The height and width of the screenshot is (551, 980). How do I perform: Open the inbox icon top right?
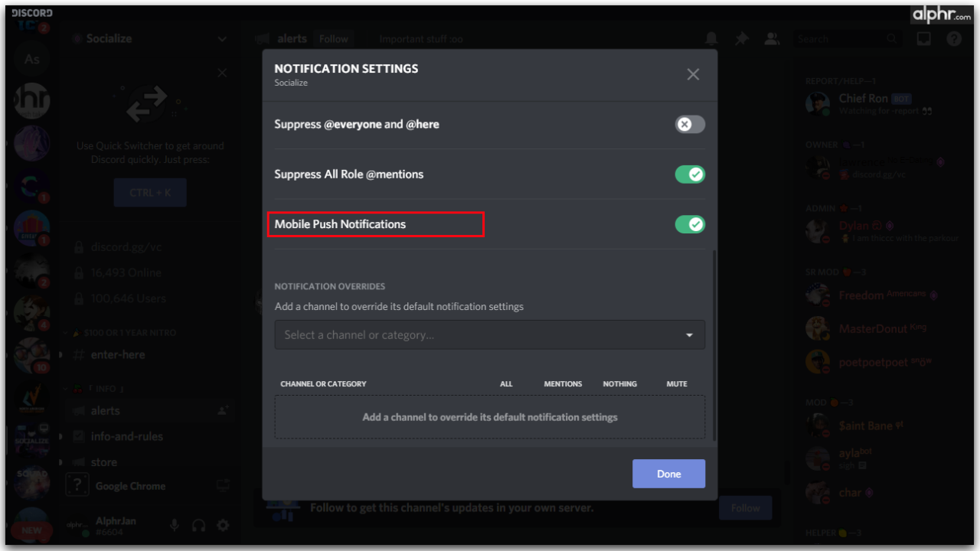pos(923,38)
